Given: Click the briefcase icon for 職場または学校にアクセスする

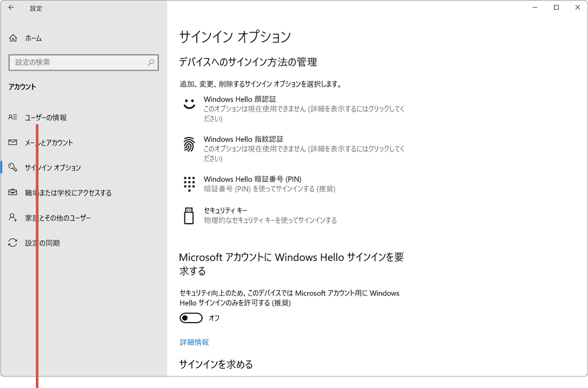Looking at the screenshot, I should (x=12, y=192).
